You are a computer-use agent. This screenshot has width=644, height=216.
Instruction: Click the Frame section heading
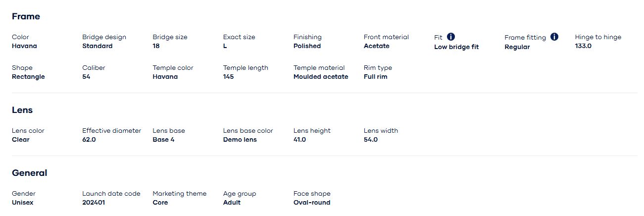click(26, 16)
